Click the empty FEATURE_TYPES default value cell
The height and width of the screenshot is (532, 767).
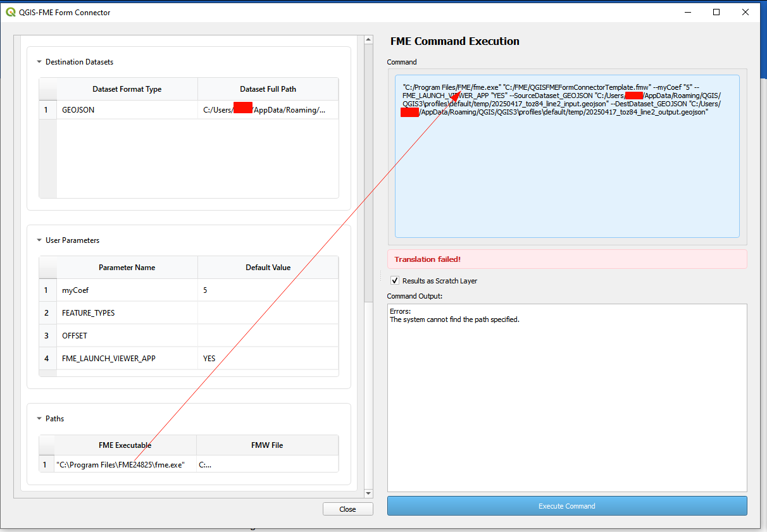click(268, 313)
